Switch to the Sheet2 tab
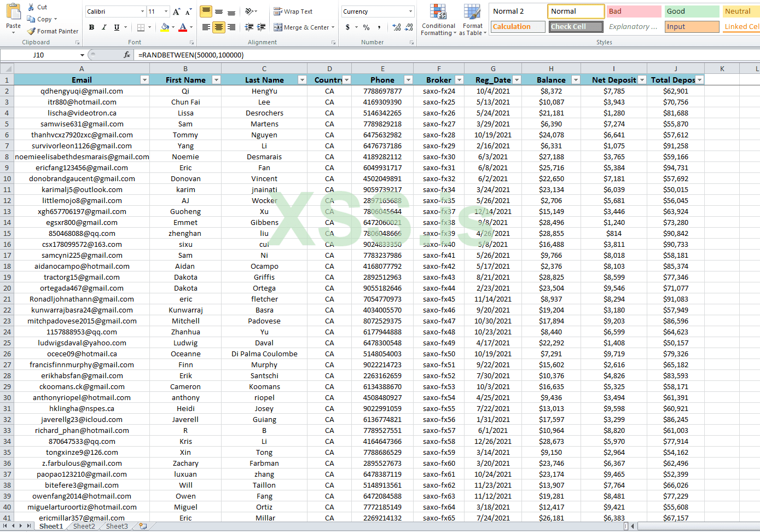This screenshot has height=532, width=760. point(84,526)
